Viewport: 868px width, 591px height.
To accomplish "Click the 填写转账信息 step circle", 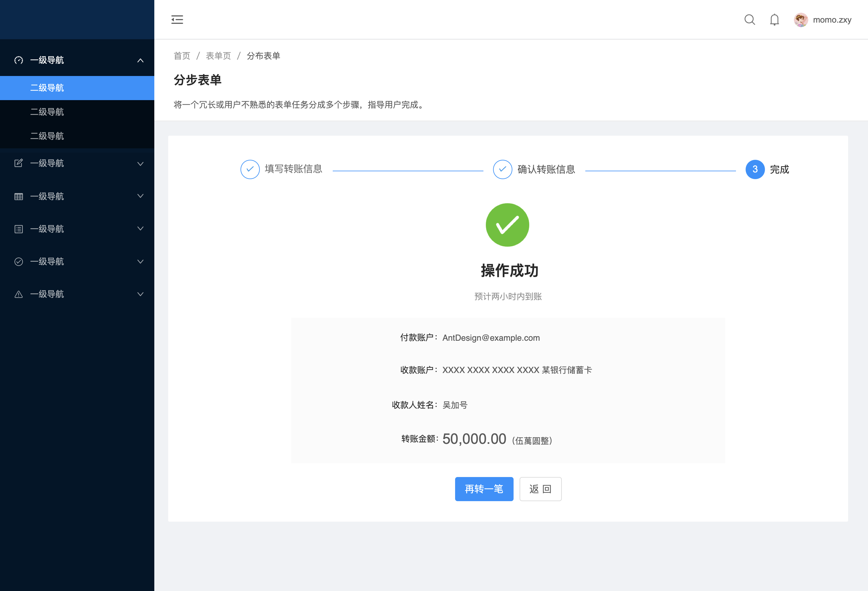I will (250, 169).
